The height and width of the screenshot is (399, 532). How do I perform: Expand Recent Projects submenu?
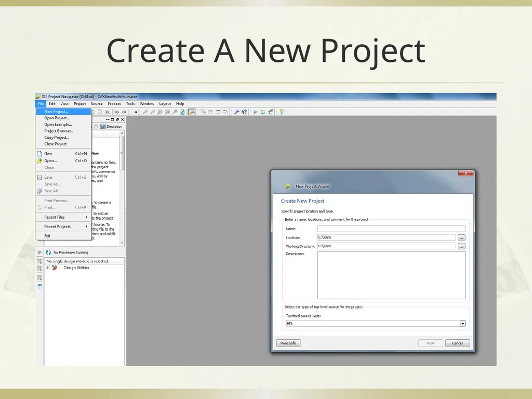(63, 227)
